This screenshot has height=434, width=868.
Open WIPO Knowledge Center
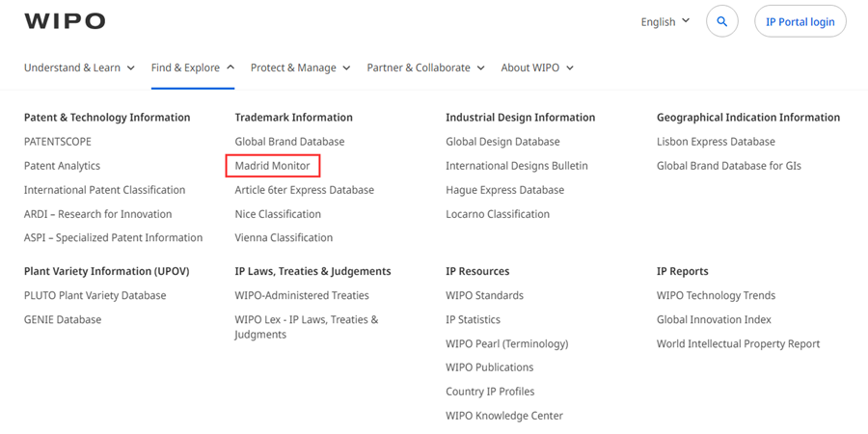(504, 415)
